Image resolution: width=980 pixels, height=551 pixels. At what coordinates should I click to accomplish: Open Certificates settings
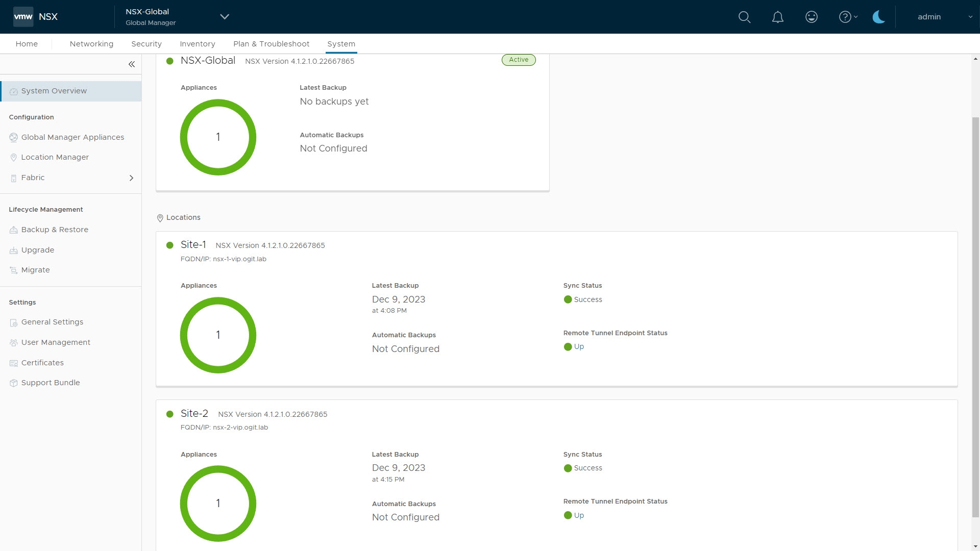(42, 363)
